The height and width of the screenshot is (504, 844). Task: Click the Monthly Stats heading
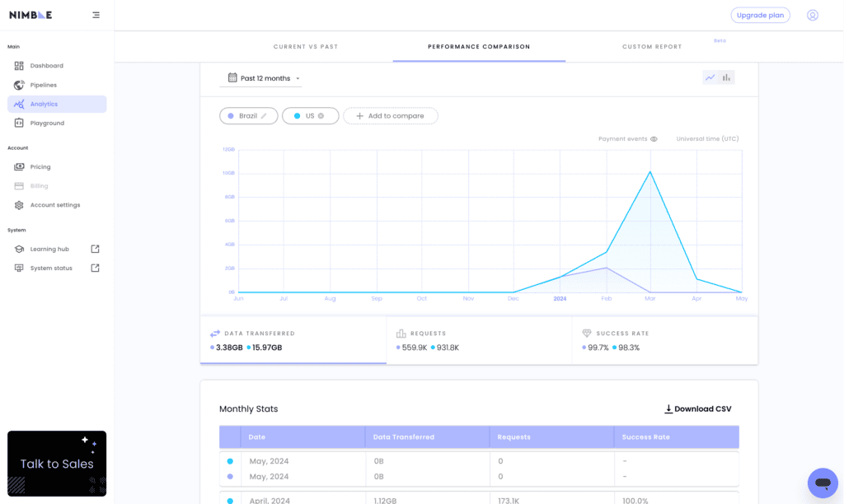coord(249,409)
